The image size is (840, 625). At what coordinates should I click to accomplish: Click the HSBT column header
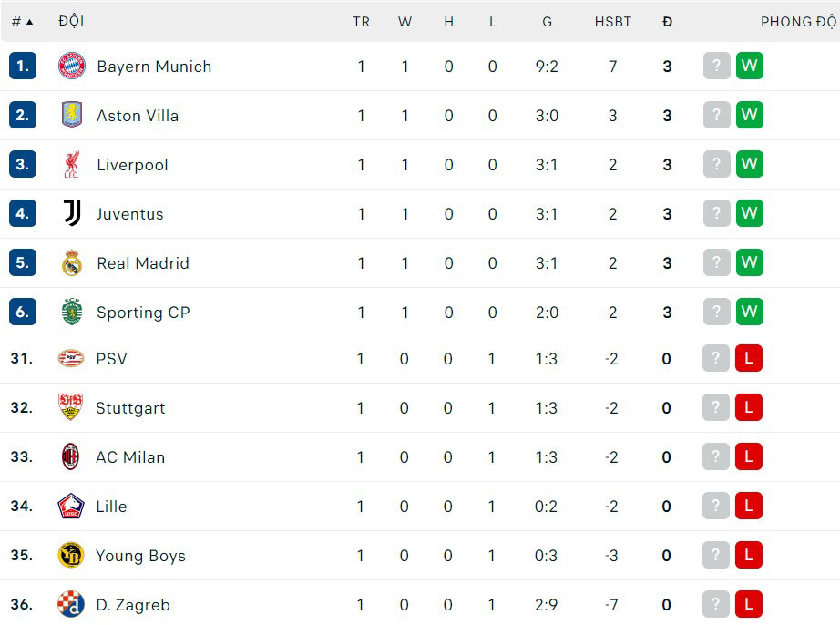[x=613, y=22]
